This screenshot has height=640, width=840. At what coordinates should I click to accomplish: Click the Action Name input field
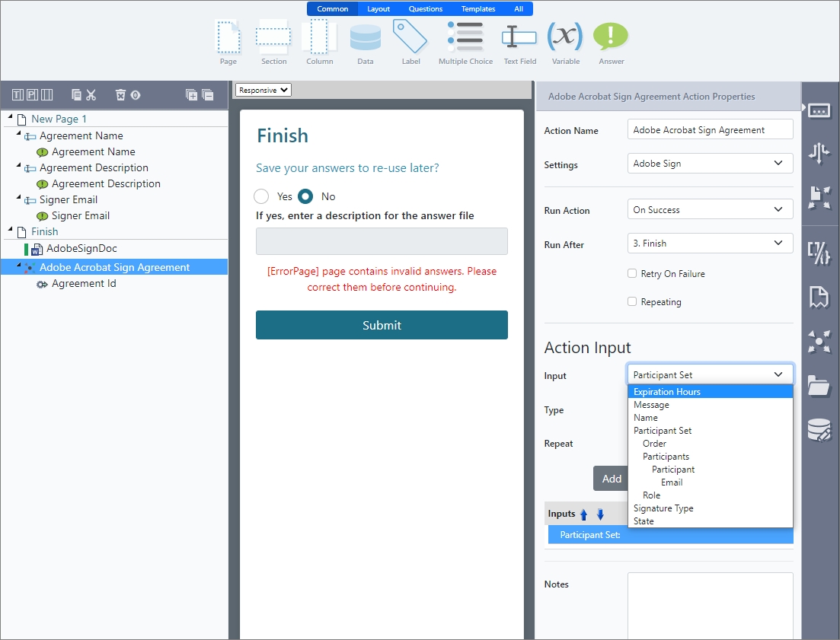click(x=710, y=129)
